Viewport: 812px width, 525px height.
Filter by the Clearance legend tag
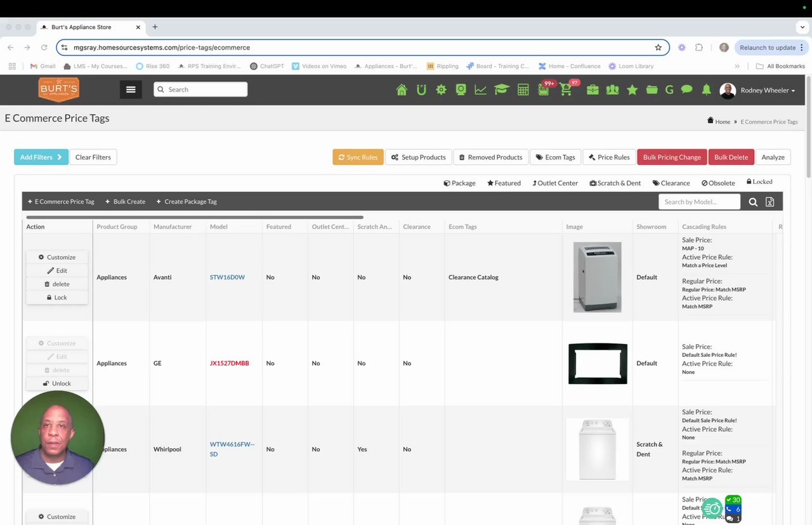(671, 183)
